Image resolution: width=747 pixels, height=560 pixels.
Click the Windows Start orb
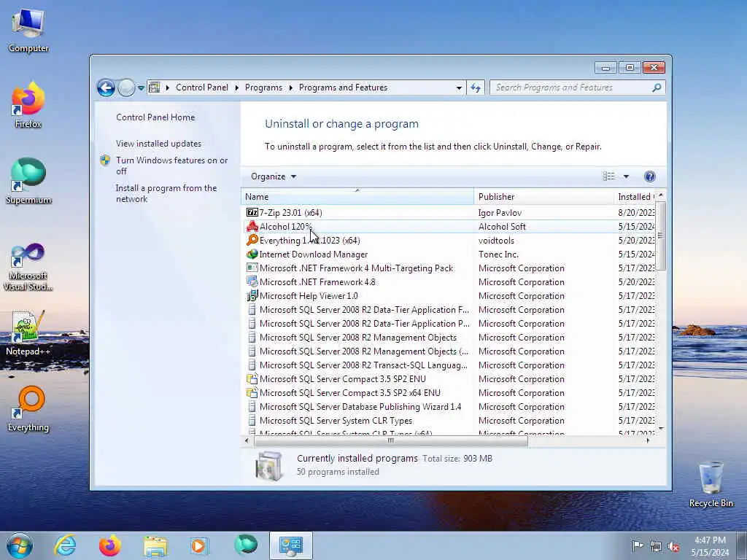coord(20,545)
